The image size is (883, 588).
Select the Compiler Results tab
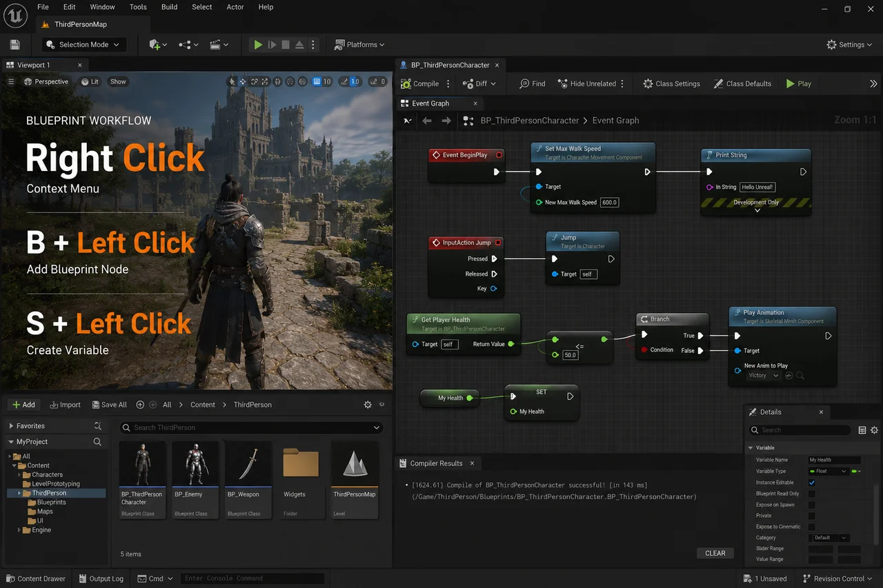pos(436,463)
